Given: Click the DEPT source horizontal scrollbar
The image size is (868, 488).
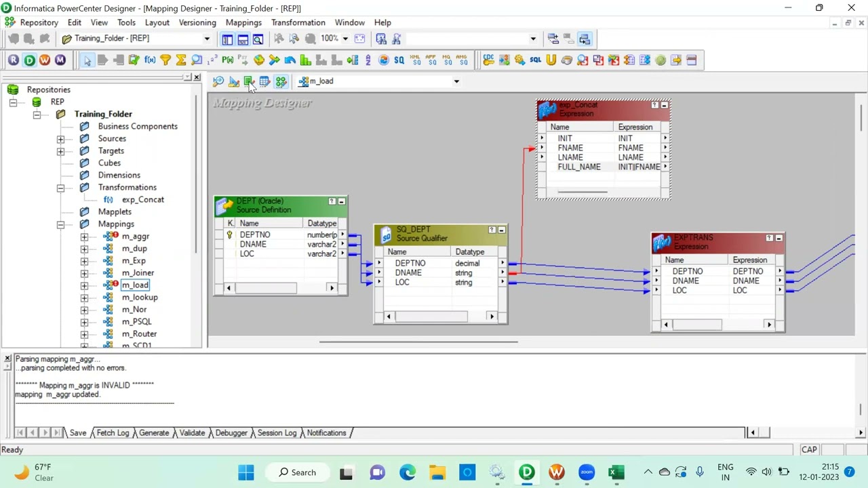Looking at the screenshot, I should [x=280, y=288].
